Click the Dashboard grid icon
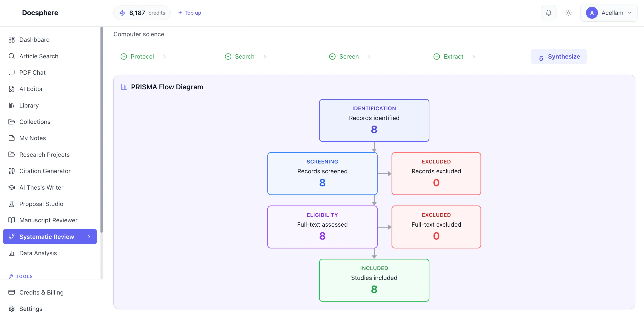 12,40
